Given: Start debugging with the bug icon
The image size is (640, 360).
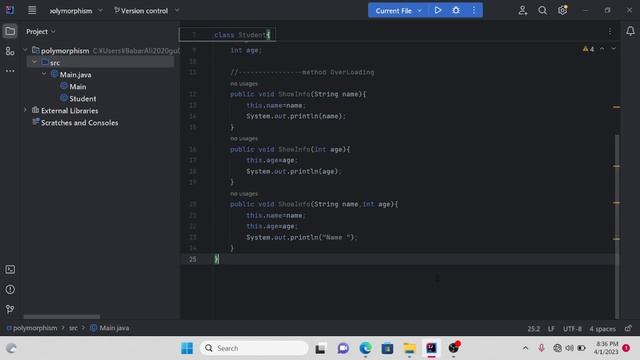Looking at the screenshot, I should [x=456, y=10].
